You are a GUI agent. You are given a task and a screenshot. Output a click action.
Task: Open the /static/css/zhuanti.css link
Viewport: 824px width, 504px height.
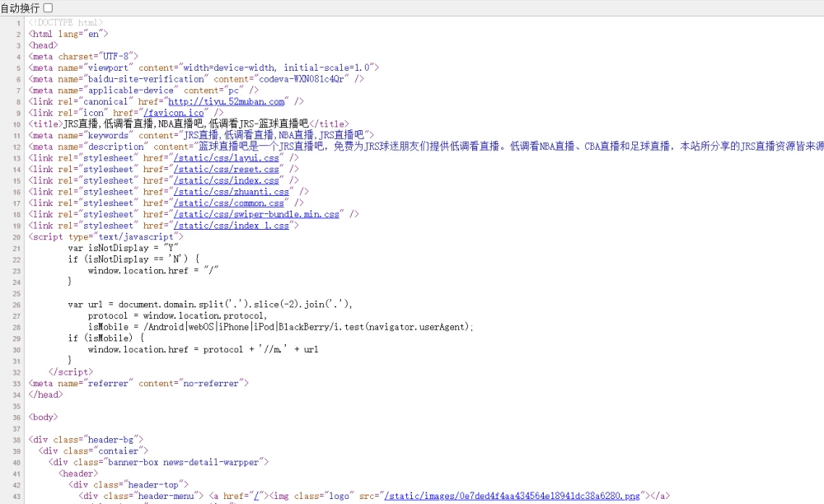[232, 192]
